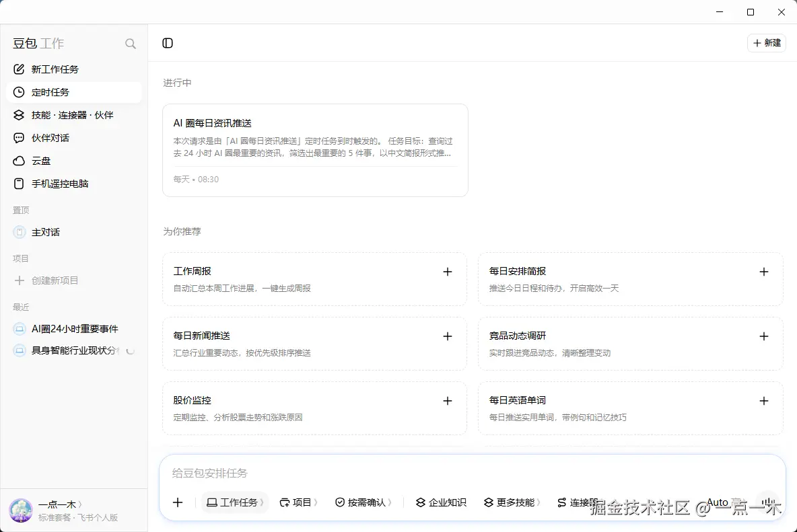The image size is (797, 532).
Task: Open the 工作任务 mode dropdown
Action: (235, 502)
